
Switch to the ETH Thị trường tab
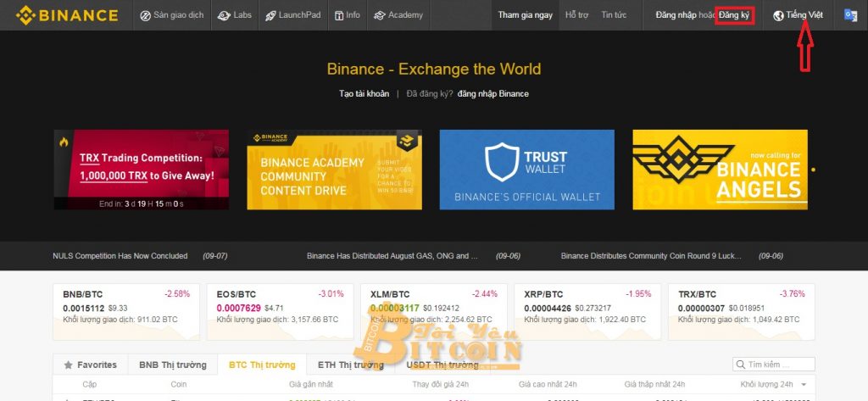click(350, 365)
